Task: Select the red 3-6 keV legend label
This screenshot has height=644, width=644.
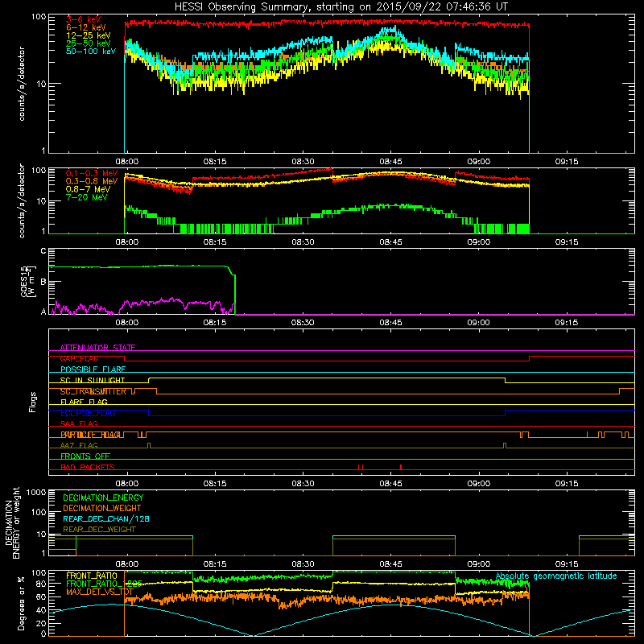Action: (84, 19)
